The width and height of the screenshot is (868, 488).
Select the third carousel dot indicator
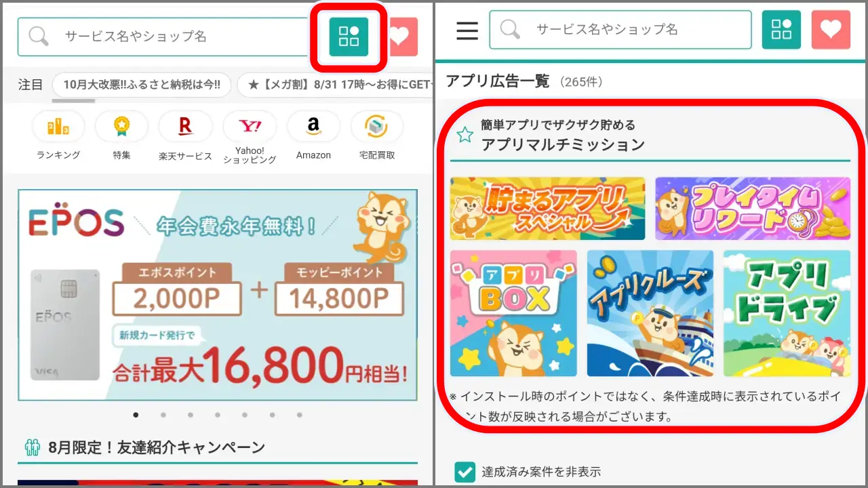pyautogui.click(x=190, y=415)
